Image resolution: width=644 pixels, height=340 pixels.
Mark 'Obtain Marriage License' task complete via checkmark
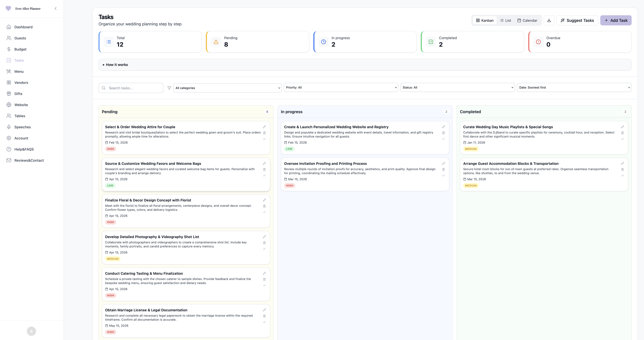tap(264, 322)
